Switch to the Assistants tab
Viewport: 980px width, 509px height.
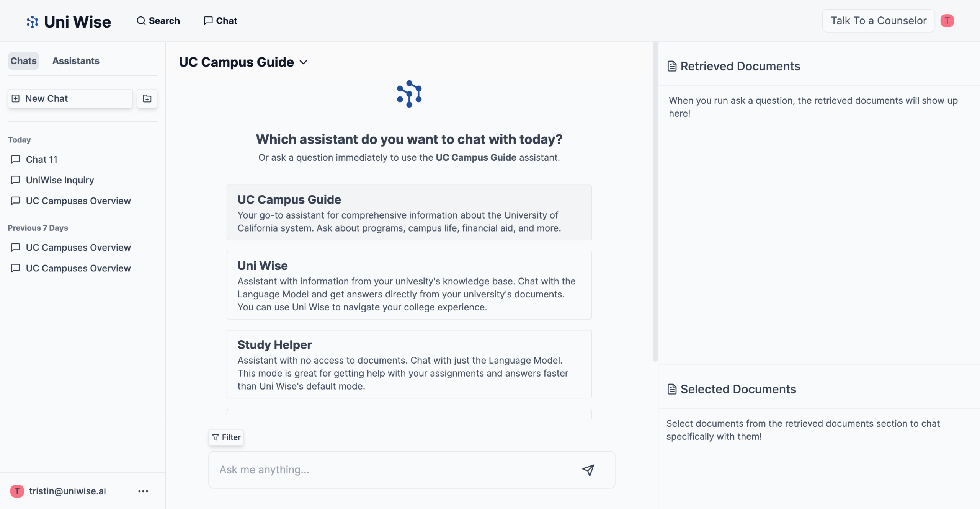point(76,61)
